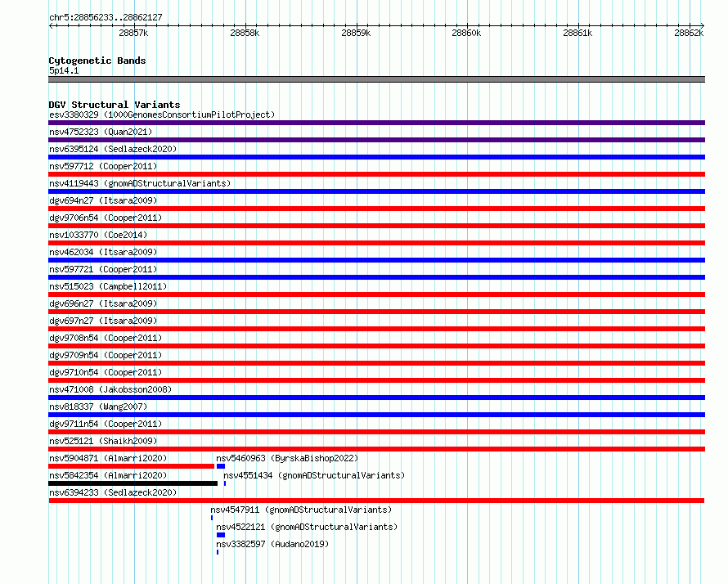728x584 pixels.
Task: Click dgv9708n54 (Cooper2011) label
Action: [106, 338]
